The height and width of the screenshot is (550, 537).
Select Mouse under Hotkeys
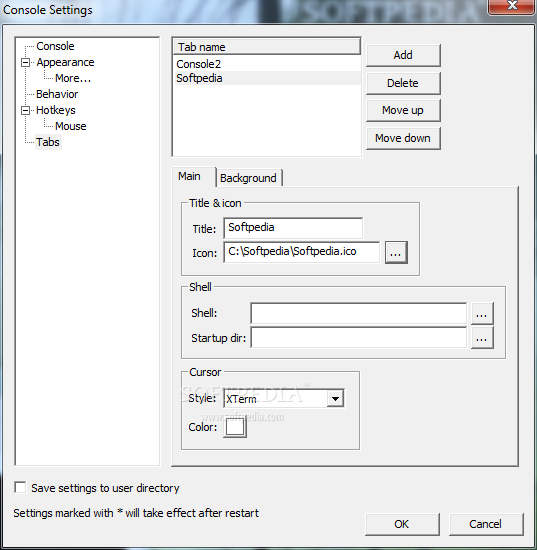click(71, 126)
